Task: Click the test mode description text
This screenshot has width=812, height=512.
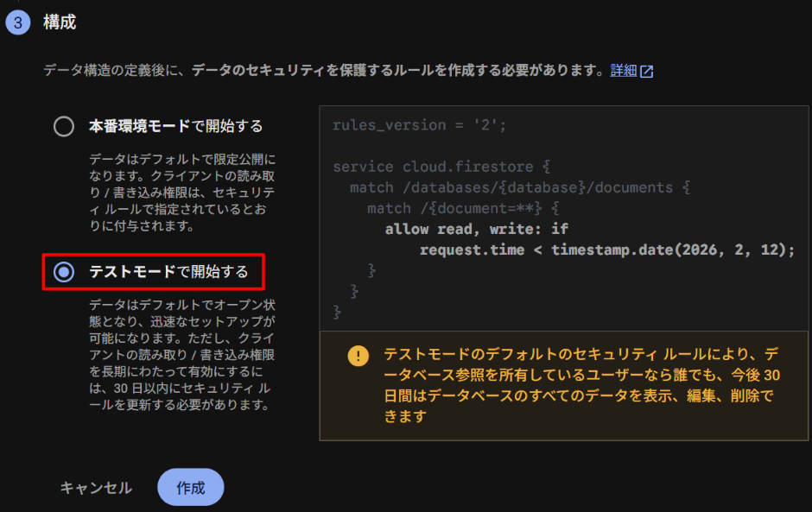Action: (x=182, y=354)
